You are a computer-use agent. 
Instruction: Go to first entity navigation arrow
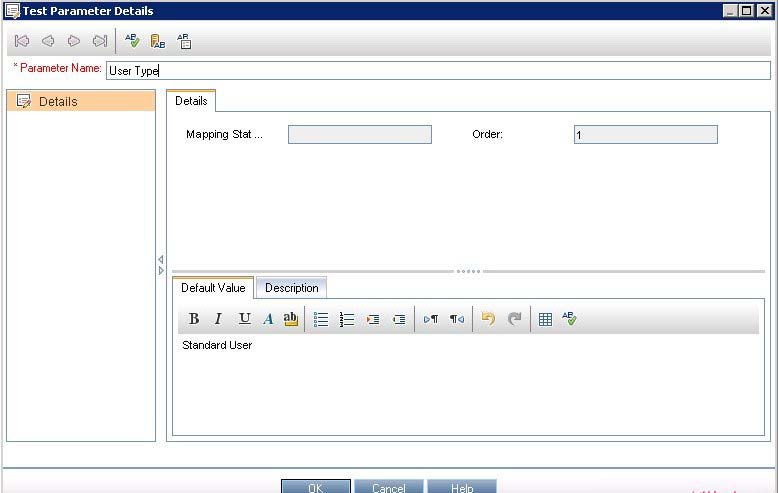point(22,41)
